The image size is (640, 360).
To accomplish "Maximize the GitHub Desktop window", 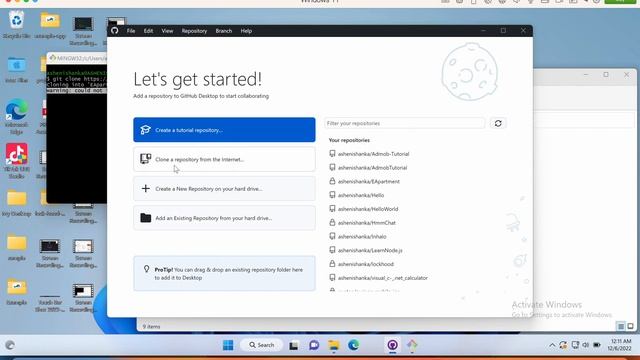I will [x=503, y=31].
